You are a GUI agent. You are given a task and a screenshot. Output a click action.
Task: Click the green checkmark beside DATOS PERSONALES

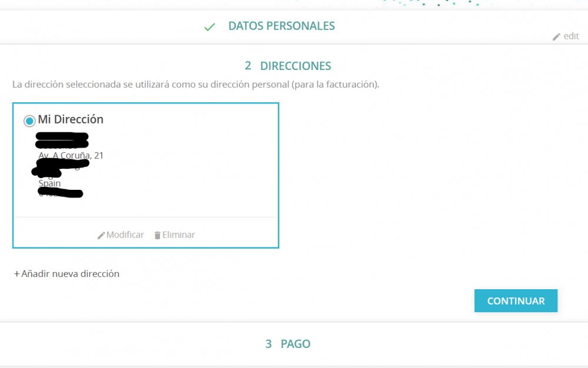(209, 26)
